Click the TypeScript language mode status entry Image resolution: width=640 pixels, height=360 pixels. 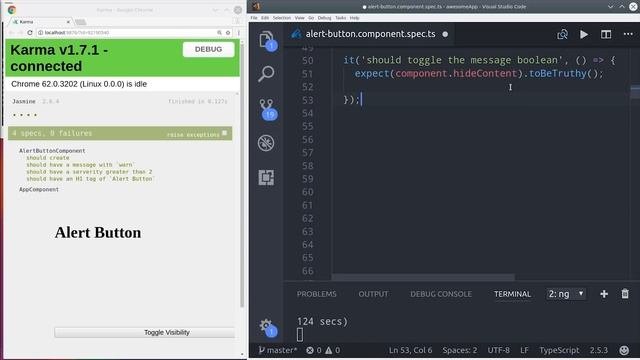[559, 350]
